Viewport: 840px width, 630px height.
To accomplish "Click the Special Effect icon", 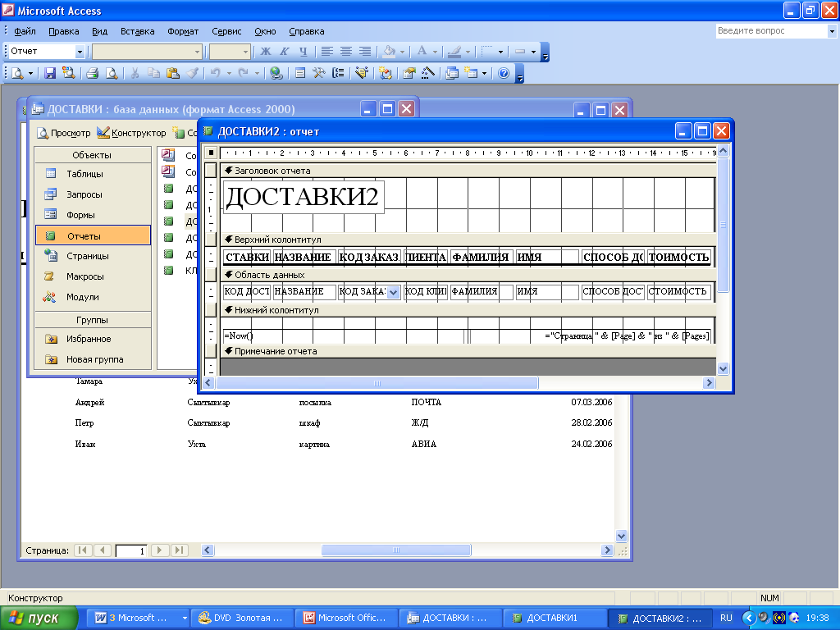I will (519, 52).
